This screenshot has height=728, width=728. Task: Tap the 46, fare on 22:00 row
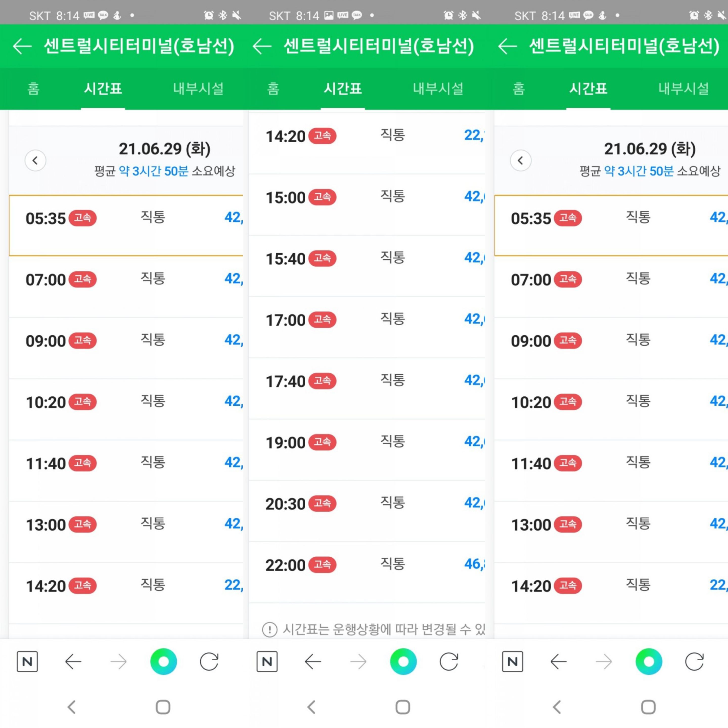475,564
